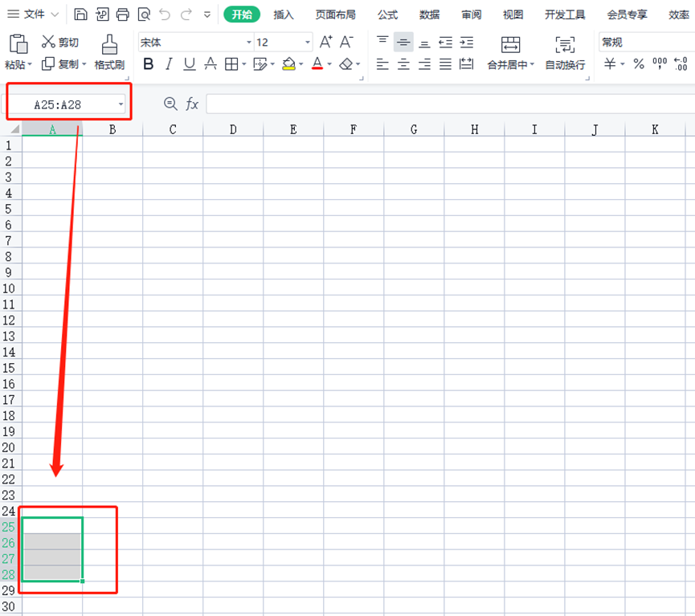
Task: Open number format dropdown showing 常规
Action: 647,43
